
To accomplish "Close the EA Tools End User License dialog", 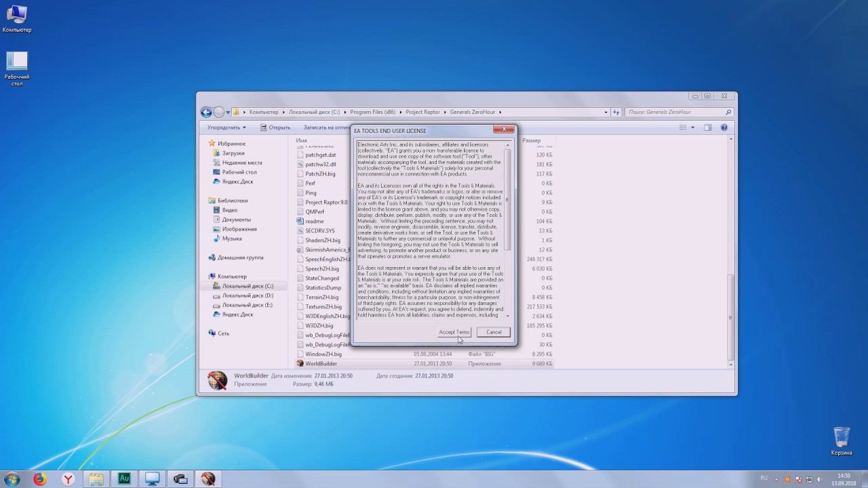I will (503, 129).
